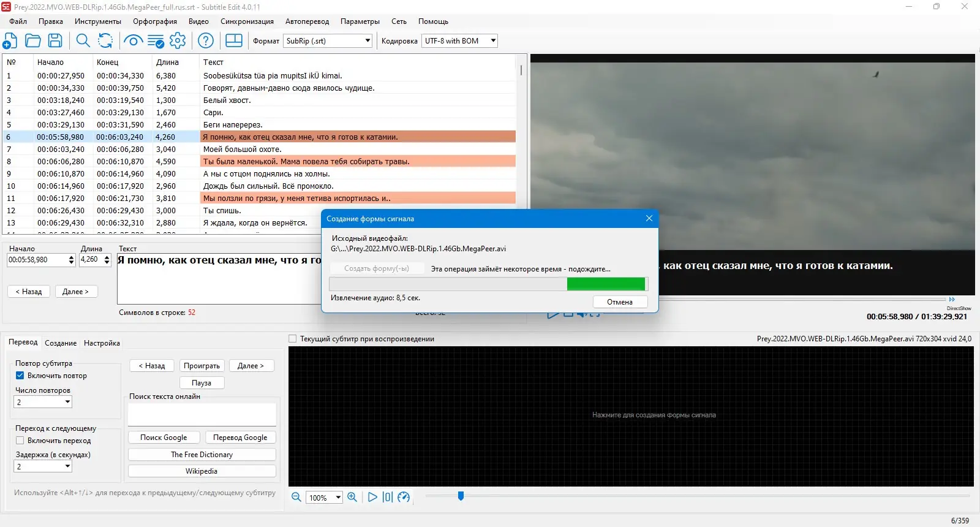Image resolution: width=980 pixels, height=527 pixels.
Task: Open Visual sync eye icon
Action: coord(133,41)
